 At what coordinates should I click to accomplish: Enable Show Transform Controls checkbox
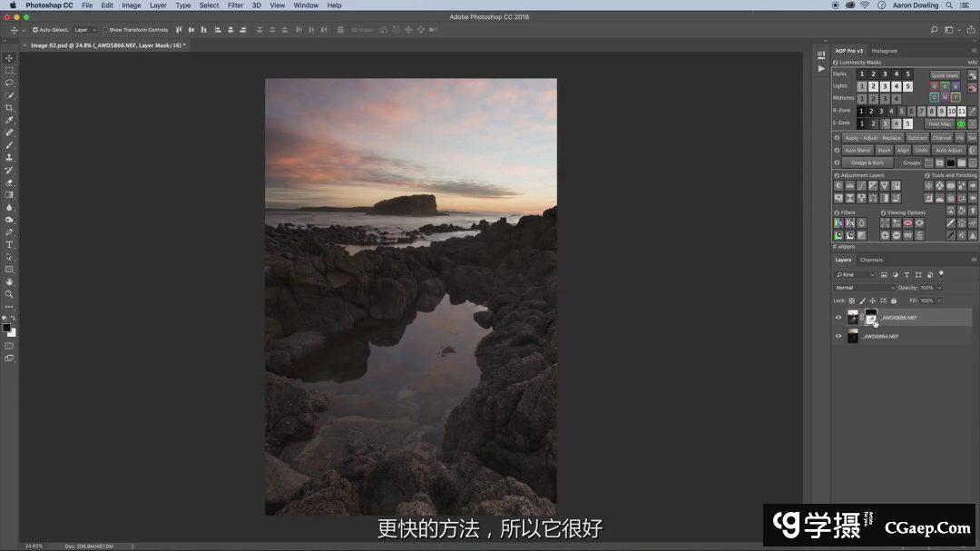[x=105, y=30]
